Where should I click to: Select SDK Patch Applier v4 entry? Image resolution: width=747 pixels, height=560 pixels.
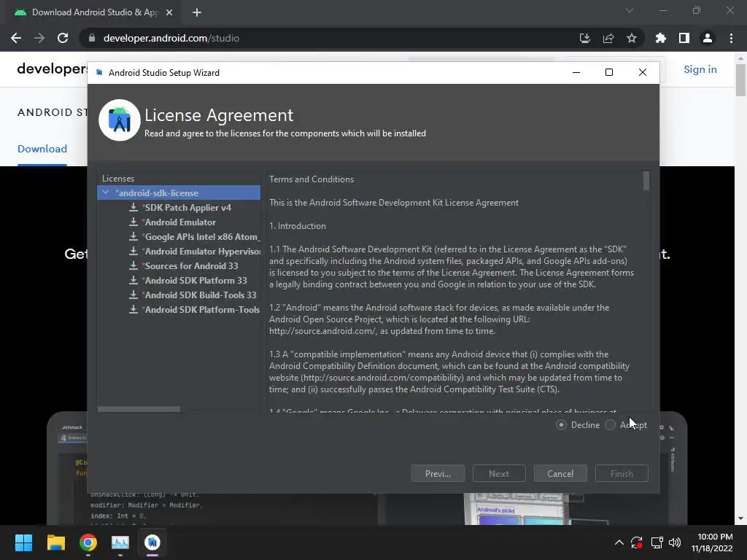pyautogui.click(x=187, y=208)
